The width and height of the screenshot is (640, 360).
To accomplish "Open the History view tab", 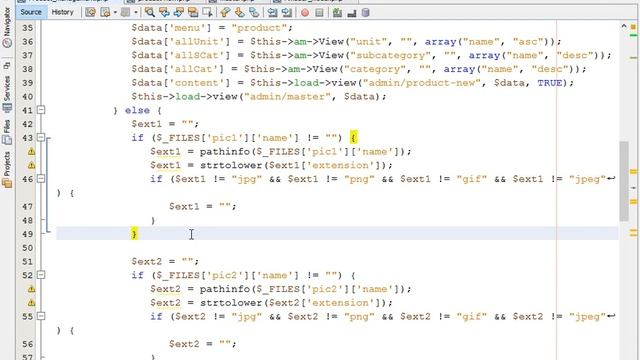I will (62, 12).
